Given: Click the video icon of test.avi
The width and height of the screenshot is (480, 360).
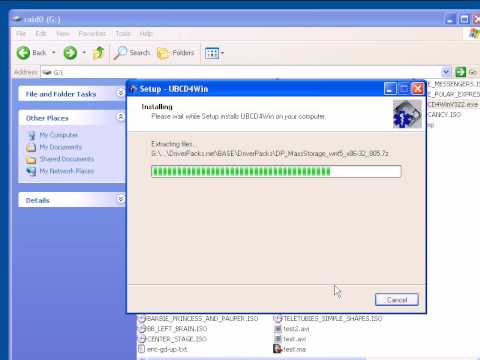Looking at the screenshot, I should (x=278, y=339).
